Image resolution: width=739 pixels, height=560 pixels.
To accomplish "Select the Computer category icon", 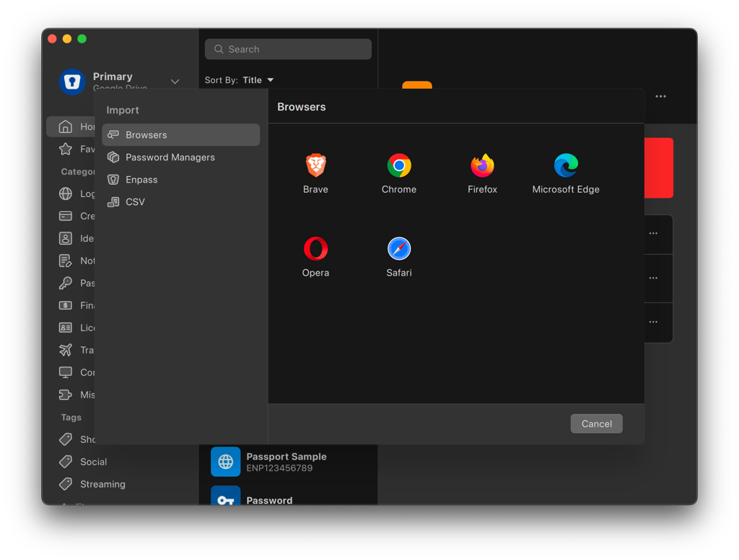I will point(66,372).
